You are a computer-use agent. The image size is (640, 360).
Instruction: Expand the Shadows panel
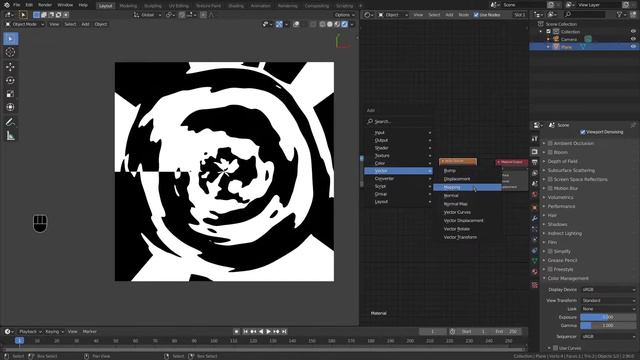click(x=557, y=224)
